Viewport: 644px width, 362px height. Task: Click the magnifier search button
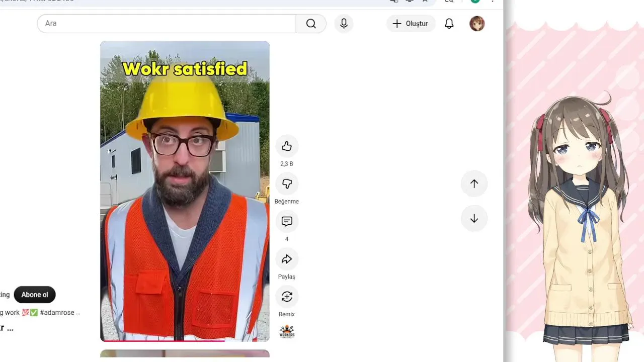311,24
